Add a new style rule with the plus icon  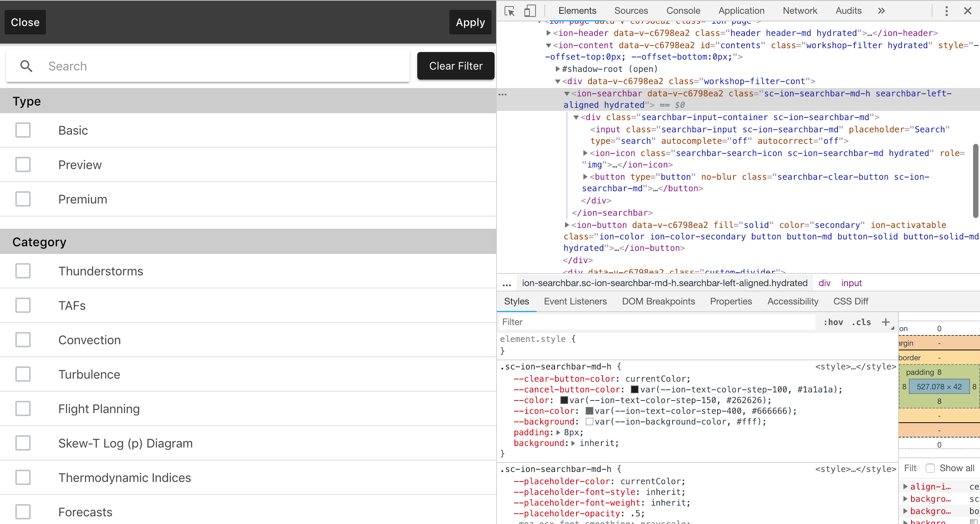pos(886,322)
